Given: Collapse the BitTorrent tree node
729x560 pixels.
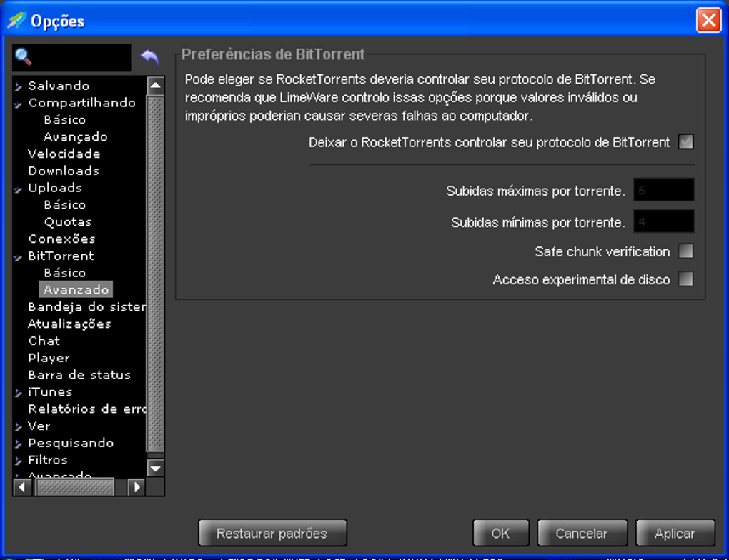Looking at the screenshot, I should click(18, 256).
